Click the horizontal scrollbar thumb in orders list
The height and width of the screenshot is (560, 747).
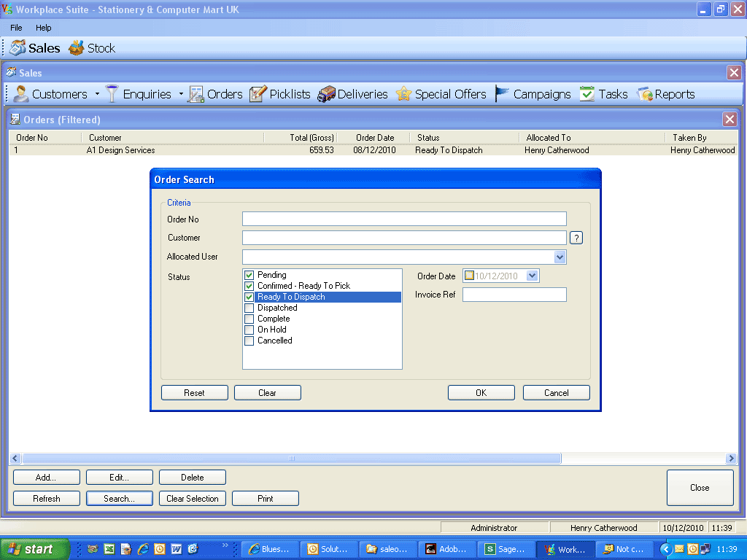[292, 458]
